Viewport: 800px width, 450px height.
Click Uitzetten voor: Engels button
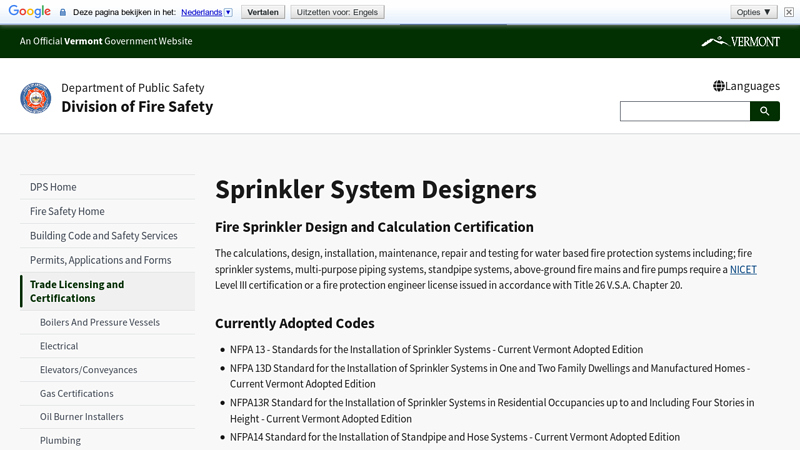(x=337, y=12)
